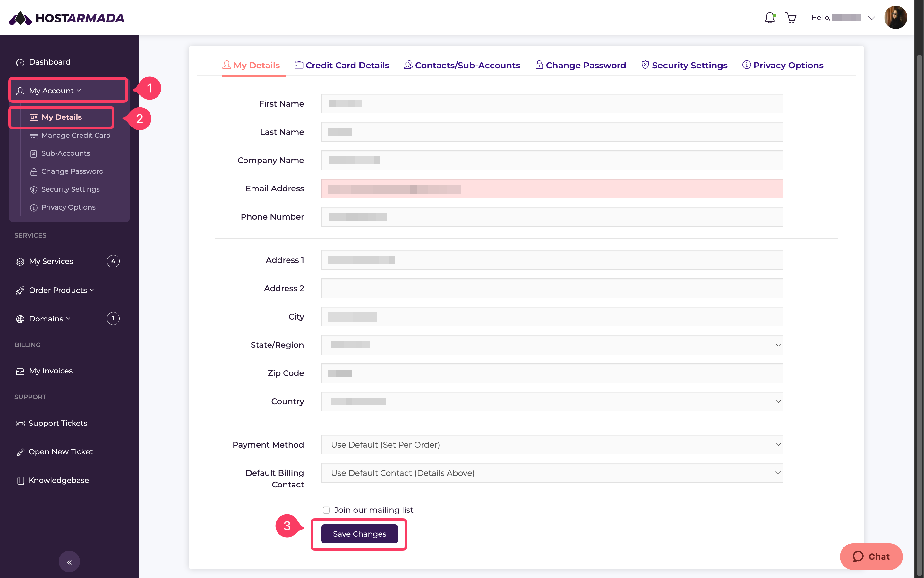This screenshot has height=578, width=924.
Task: Collapse the sidebar with double-chevron button
Action: point(69,562)
